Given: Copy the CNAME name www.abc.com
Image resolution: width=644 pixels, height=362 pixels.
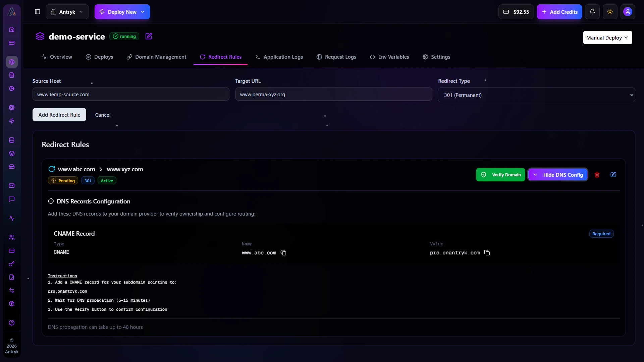Looking at the screenshot, I should 283,253.
